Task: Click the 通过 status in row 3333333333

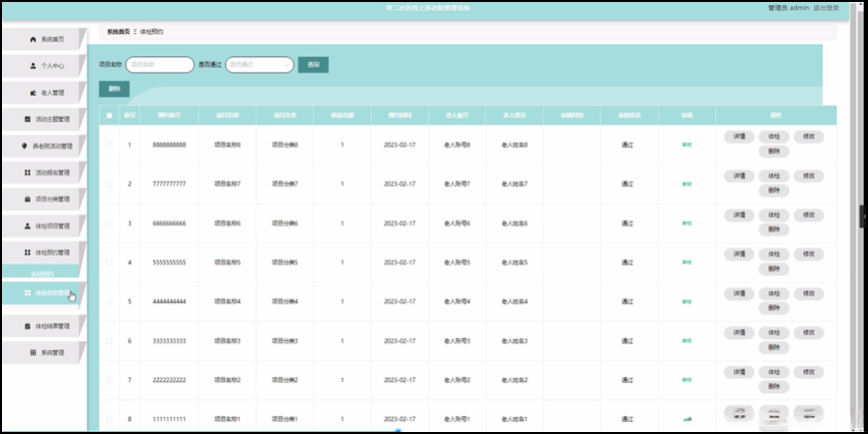Action: [x=627, y=341]
